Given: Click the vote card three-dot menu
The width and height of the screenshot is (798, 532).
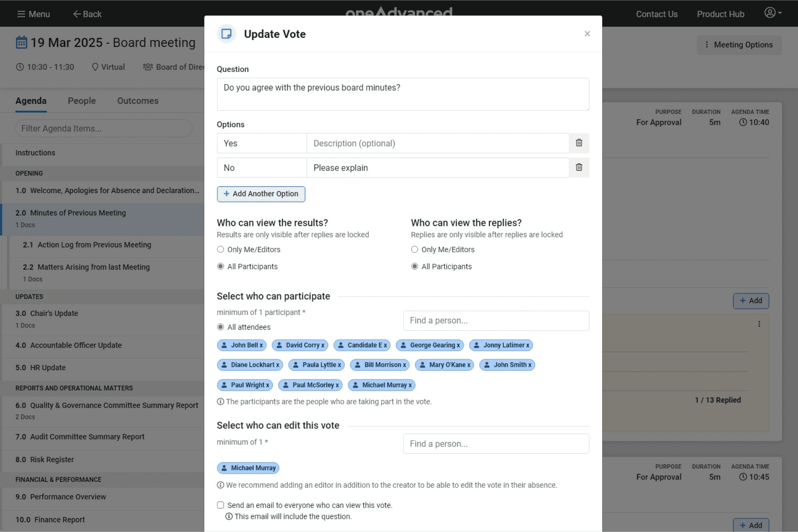Looking at the screenshot, I should (759, 324).
